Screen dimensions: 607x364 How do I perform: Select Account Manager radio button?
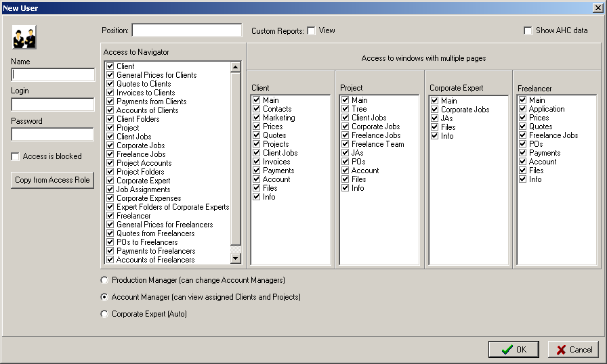click(104, 297)
